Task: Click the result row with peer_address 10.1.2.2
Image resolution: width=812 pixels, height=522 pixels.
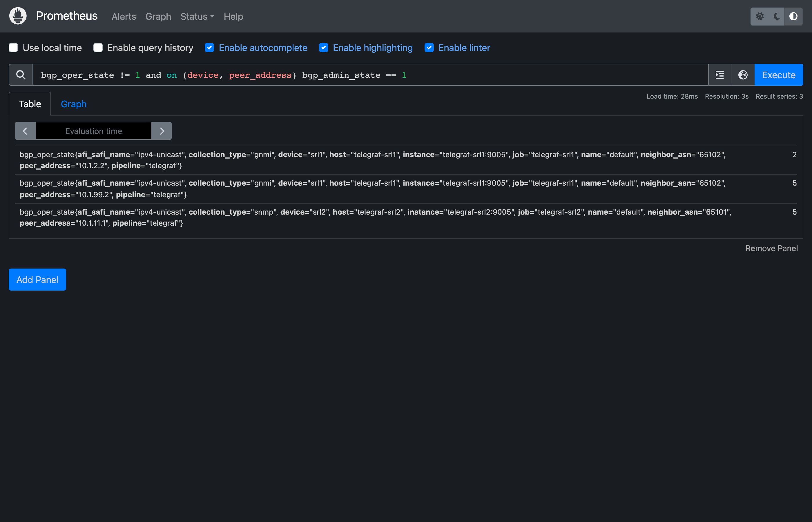Action: tap(406, 160)
